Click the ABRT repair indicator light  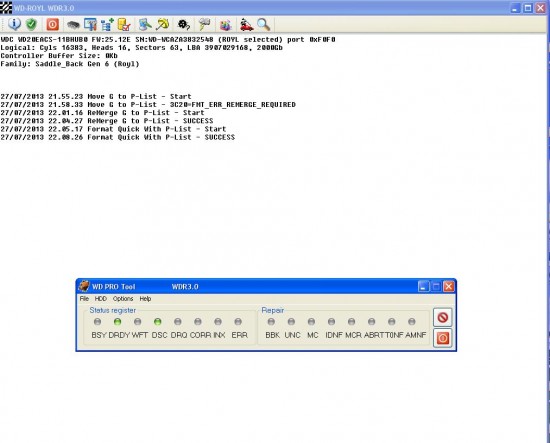click(x=371, y=322)
